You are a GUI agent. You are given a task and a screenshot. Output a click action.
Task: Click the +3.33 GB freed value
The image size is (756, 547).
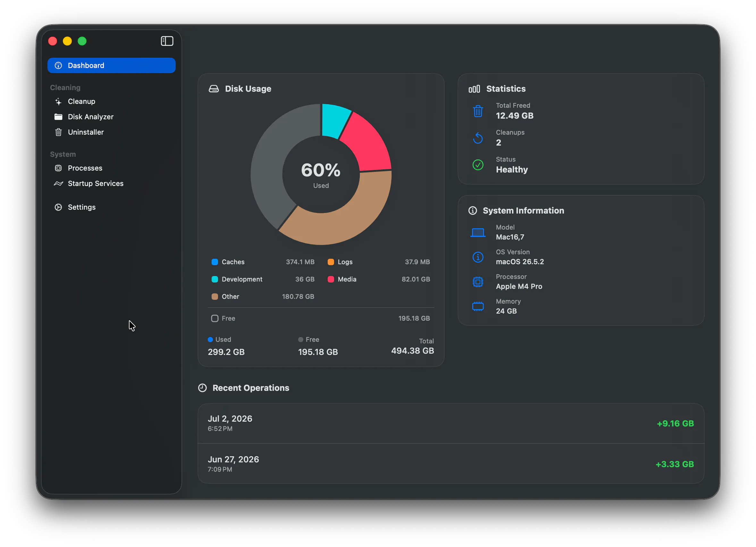pos(674,464)
